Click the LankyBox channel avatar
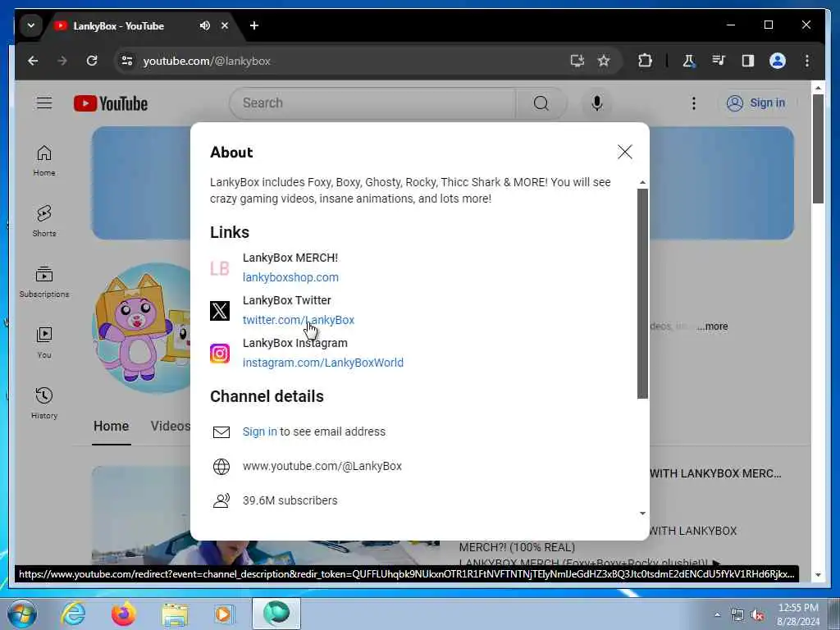This screenshot has width=840, height=630. coord(141,328)
